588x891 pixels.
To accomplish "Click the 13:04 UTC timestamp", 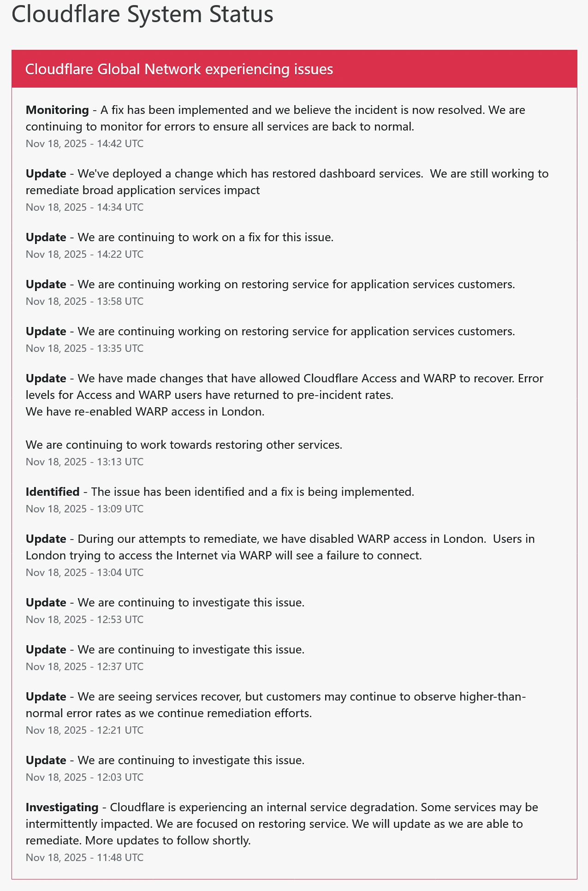I will click(84, 572).
